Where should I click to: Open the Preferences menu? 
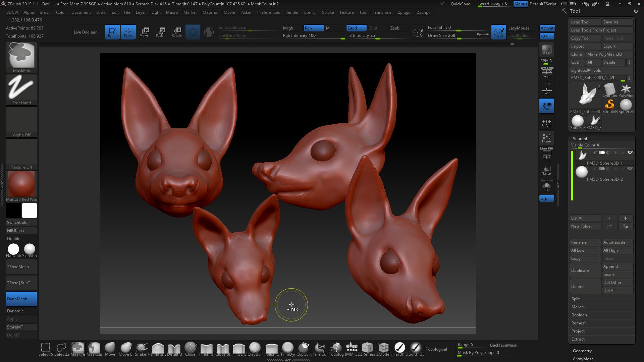tap(268, 12)
